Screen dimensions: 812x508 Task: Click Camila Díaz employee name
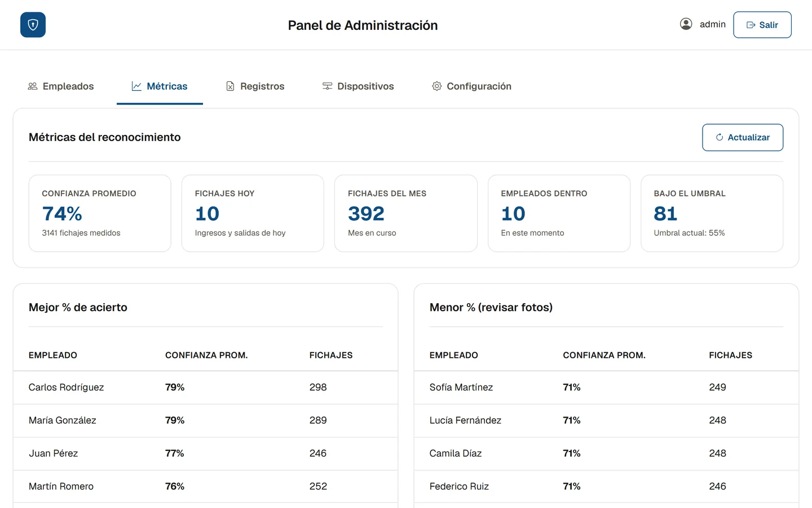pyautogui.click(x=456, y=453)
